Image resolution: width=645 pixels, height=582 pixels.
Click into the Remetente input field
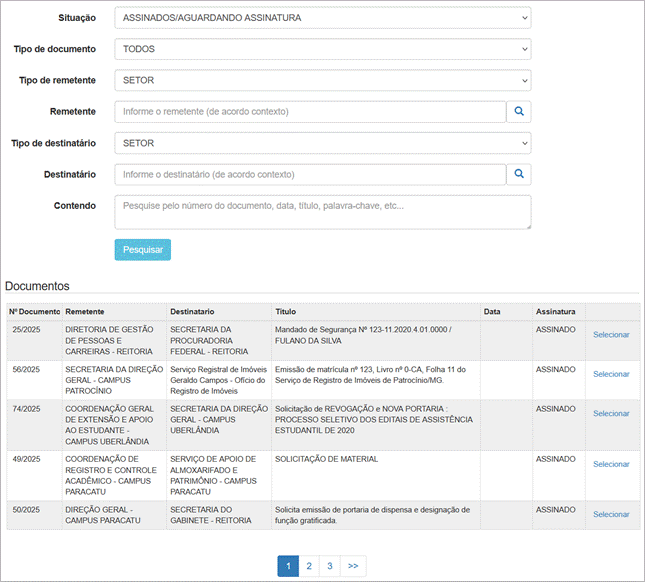coord(310,112)
